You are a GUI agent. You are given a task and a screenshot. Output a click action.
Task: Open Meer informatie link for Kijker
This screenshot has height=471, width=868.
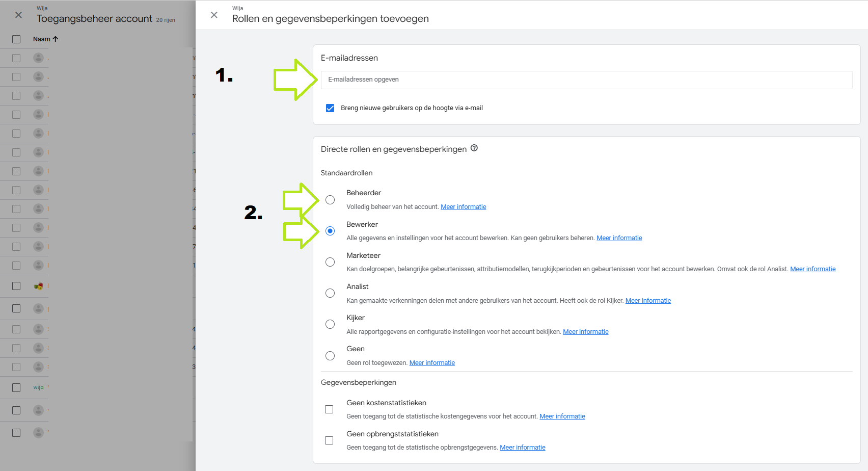[x=586, y=332]
